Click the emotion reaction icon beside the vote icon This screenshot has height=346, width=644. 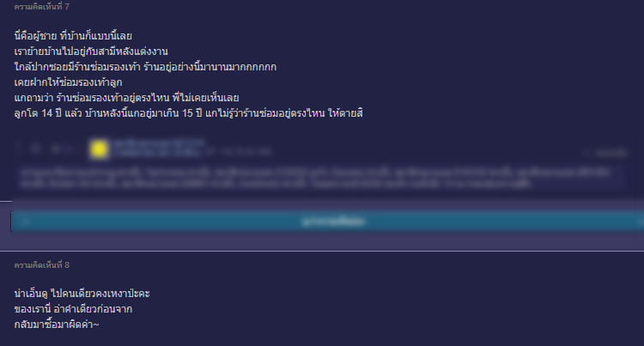tap(36, 149)
